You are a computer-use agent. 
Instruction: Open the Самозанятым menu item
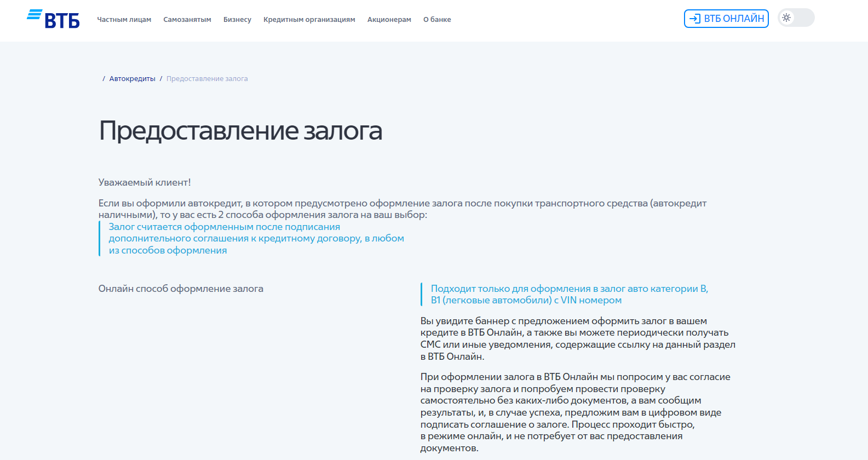(187, 20)
